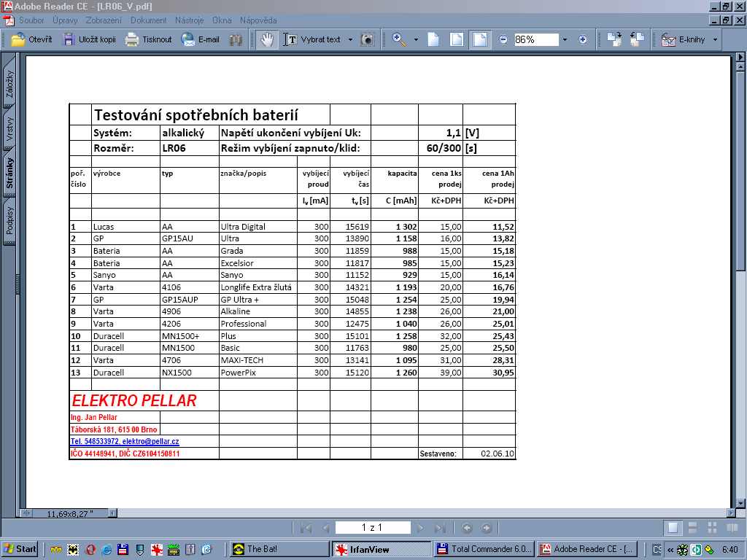Open the Zobrazení menu
The width and height of the screenshot is (747, 560).
click(104, 20)
